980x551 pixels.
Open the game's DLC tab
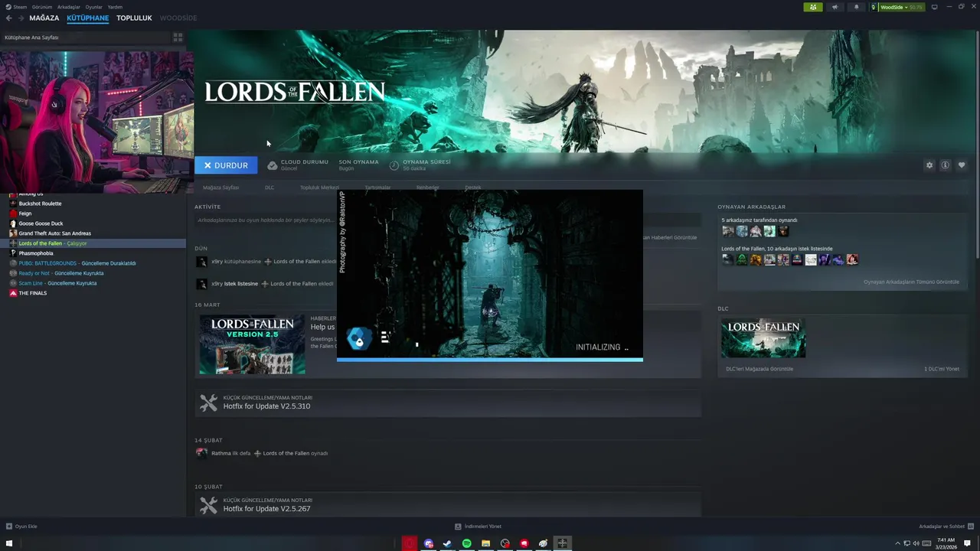(x=269, y=187)
